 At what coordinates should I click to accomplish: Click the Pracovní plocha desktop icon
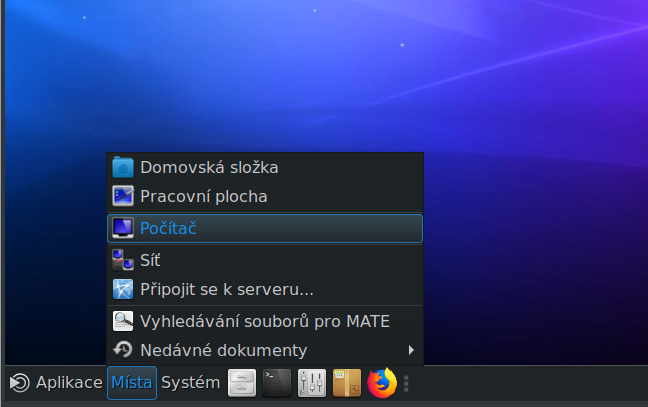123,196
